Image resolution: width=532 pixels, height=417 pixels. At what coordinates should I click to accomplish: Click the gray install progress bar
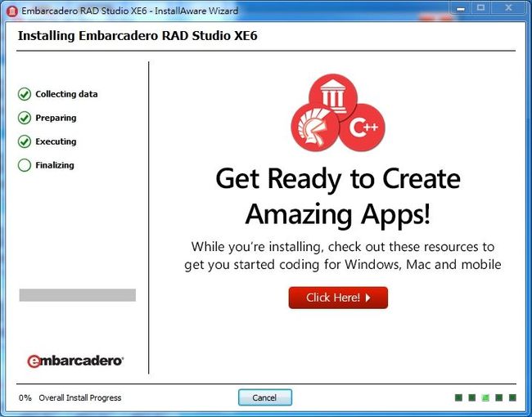tap(78, 295)
